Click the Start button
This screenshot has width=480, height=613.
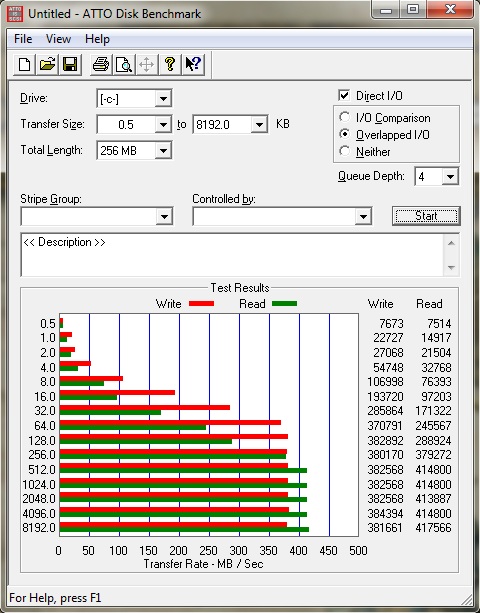[x=426, y=216]
